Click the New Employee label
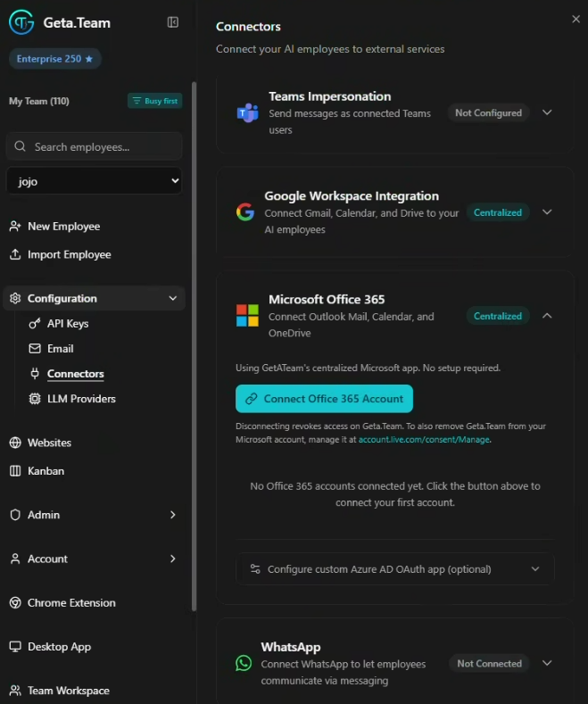 click(63, 227)
